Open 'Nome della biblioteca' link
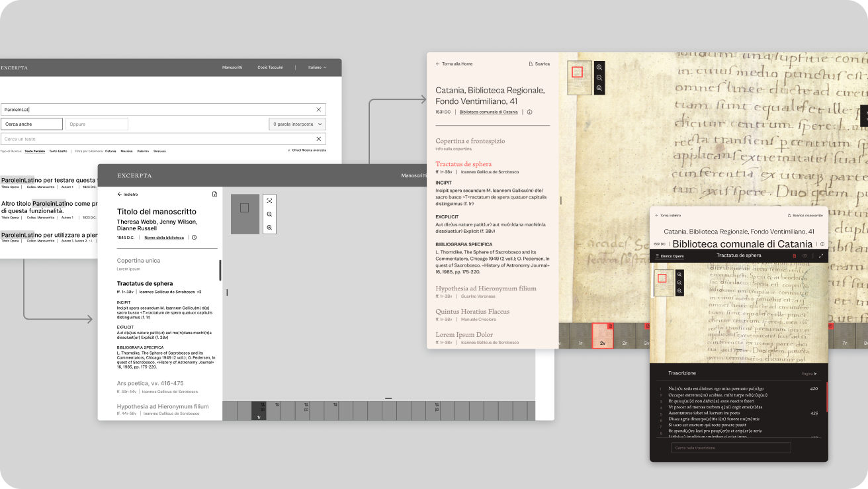 click(x=164, y=237)
